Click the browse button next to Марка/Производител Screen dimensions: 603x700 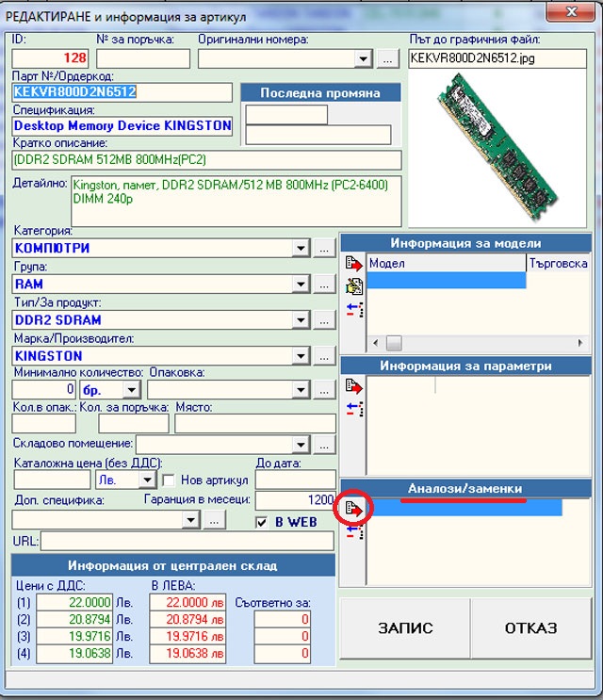pos(324,356)
